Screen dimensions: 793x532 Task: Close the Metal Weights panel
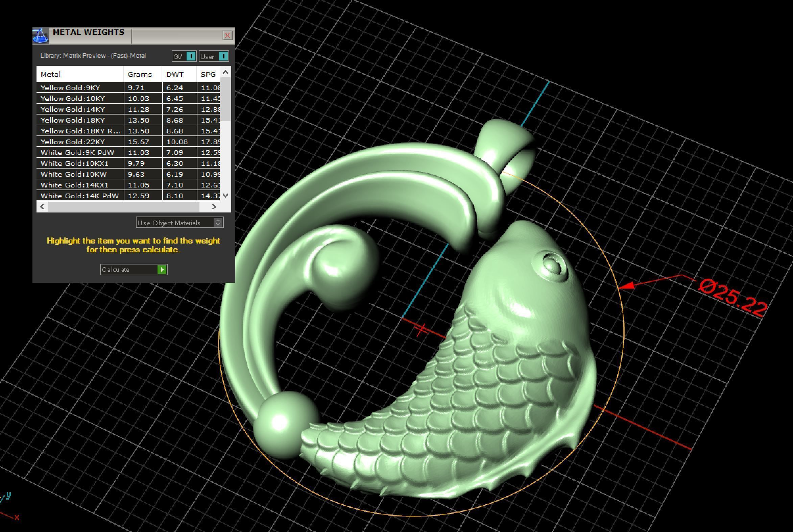pyautogui.click(x=227, y=35)
